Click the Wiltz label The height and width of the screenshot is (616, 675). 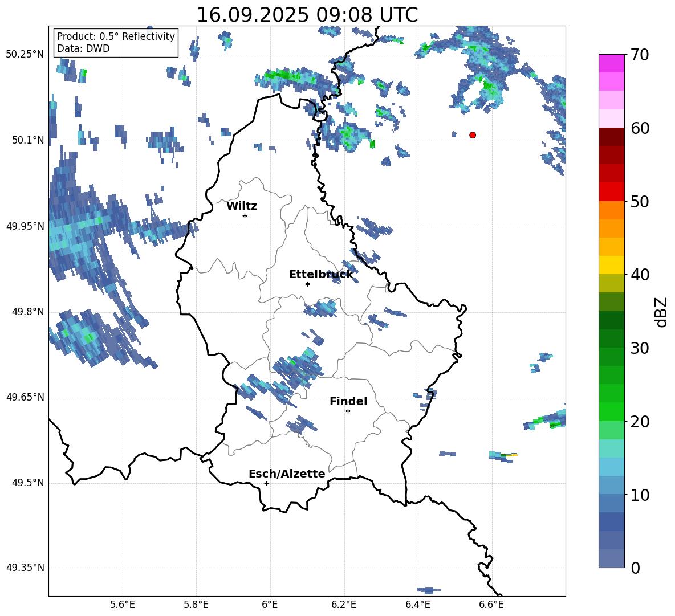pyautogui.click(x=242, y=206)
